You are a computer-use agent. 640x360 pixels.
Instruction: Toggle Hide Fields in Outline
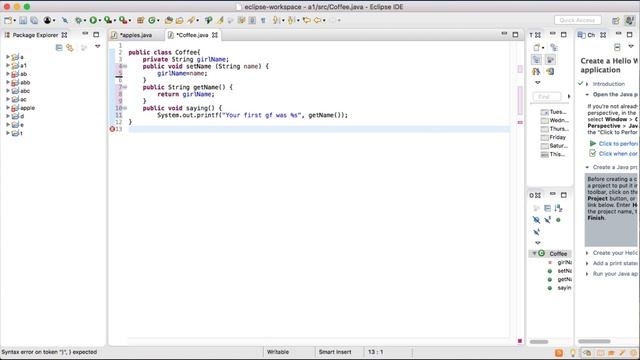click(536, 220)
